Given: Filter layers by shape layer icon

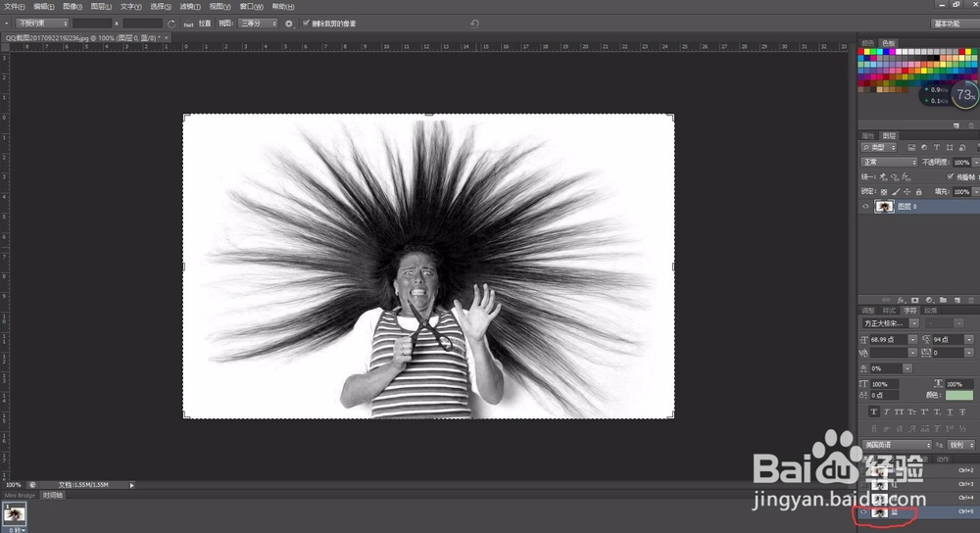Looking at the screenshot, I should (x=950, y=148).
